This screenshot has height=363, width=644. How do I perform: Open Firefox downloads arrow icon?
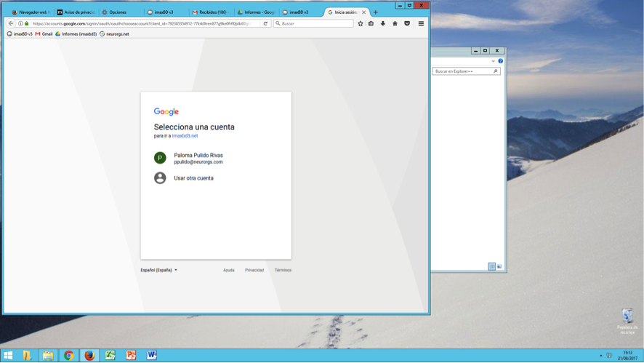point(383,23)
